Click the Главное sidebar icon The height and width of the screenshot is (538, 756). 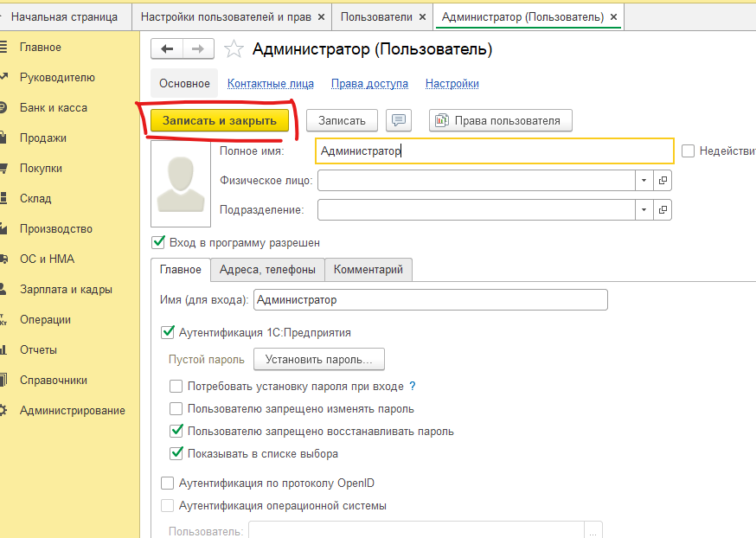(3, 48)
